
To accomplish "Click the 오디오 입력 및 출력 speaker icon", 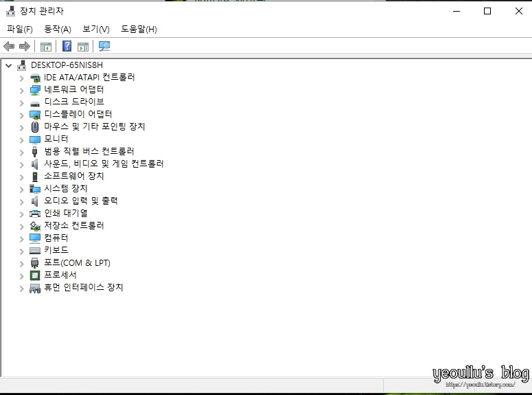I will [34, 201].
